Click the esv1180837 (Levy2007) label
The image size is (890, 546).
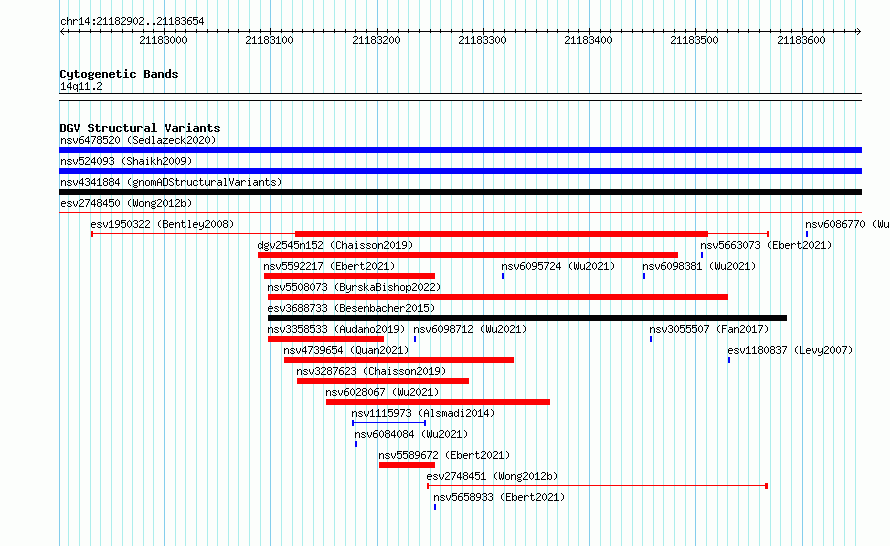790,350
